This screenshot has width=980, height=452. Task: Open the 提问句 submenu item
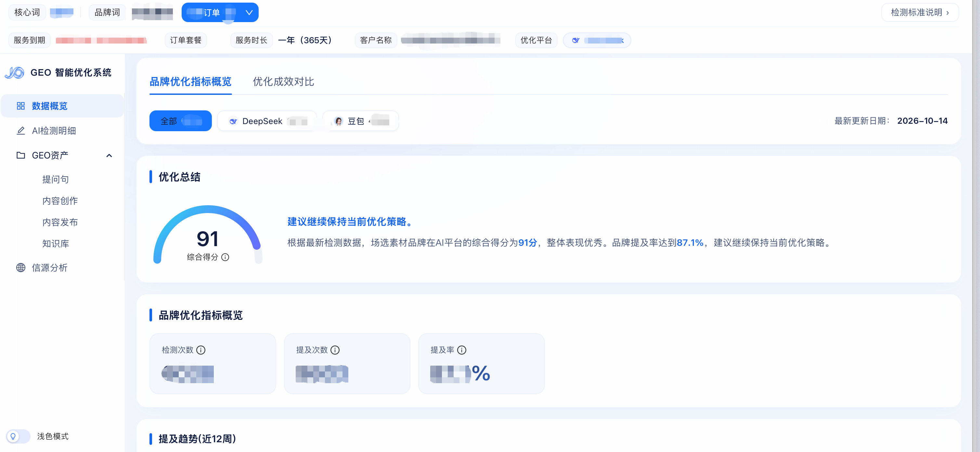56,179
